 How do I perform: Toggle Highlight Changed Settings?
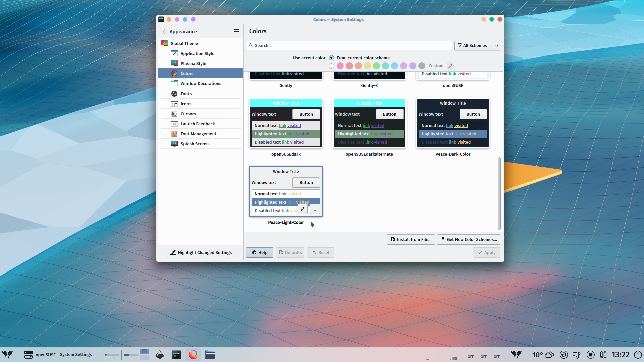click(x=201, y=252)
